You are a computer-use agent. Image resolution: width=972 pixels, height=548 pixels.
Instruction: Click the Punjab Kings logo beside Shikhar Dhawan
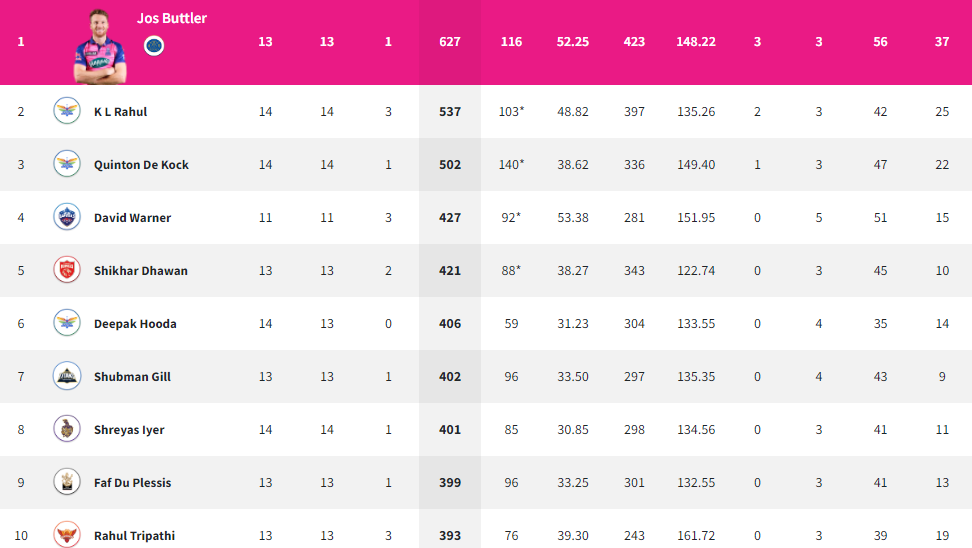tap(67, 270)
